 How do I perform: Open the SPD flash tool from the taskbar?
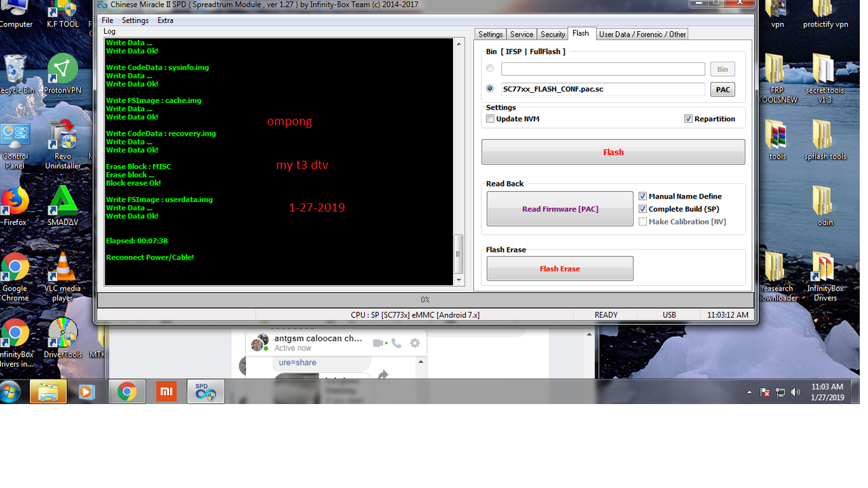(205, 392)
